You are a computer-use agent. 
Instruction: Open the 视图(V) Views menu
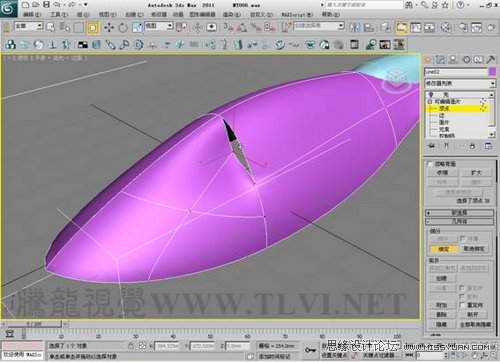pos(107,15)
